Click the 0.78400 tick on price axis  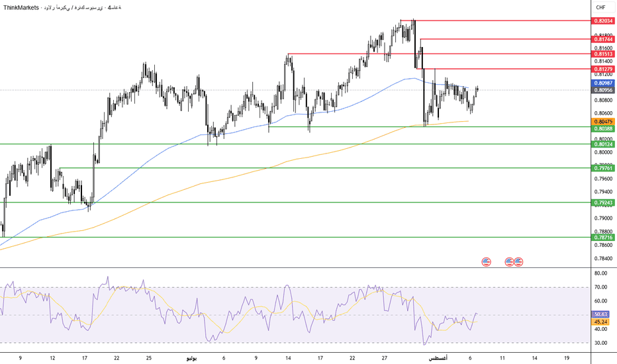pos(603,259)
